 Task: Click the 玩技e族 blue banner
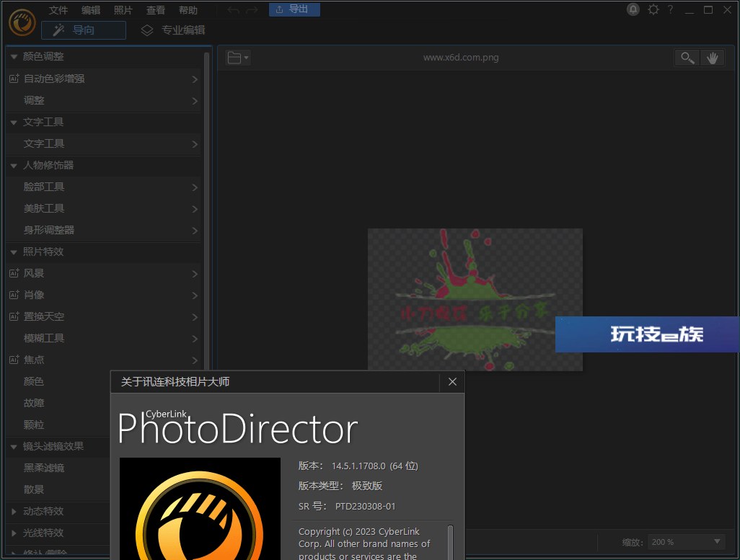tap(648, 334)
